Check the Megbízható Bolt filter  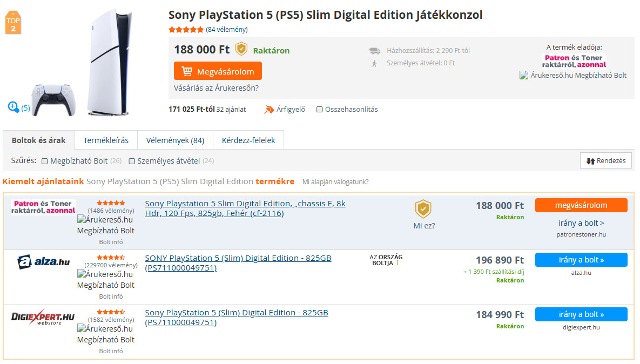(45, 161)
